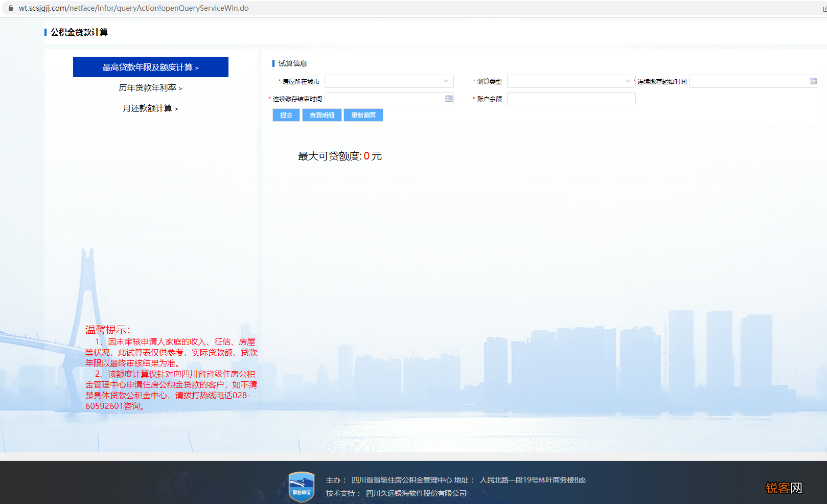Open calendar picker for 连续缴存结束时间
The height and width of the screenshot is (504, 827).
(448, 98)
